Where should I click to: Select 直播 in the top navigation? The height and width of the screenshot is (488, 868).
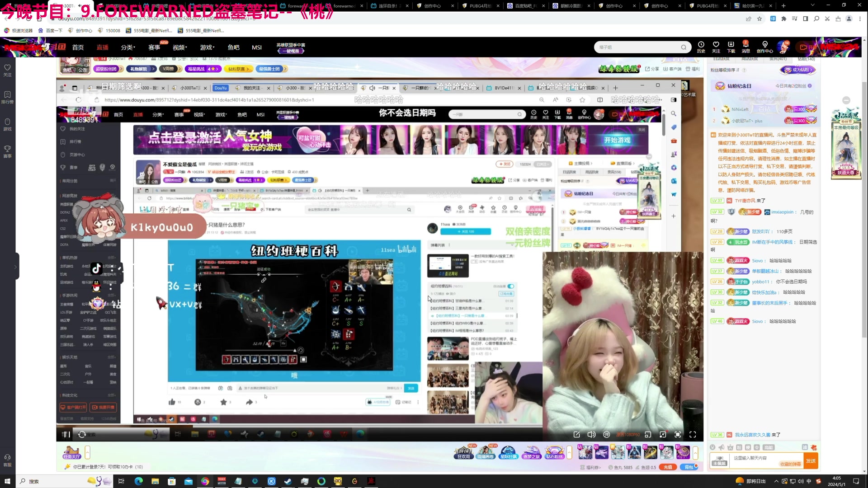[103, 47]
